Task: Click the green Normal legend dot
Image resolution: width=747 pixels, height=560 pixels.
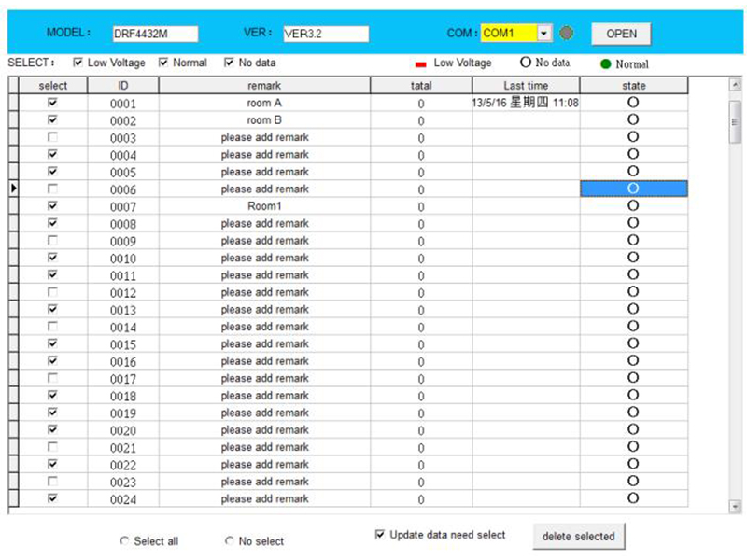Action: pos(605,64)
